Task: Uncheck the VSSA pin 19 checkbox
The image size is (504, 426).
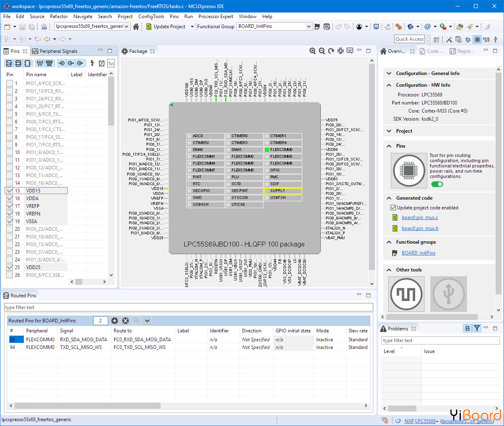Action: click(x=10, y=221)
